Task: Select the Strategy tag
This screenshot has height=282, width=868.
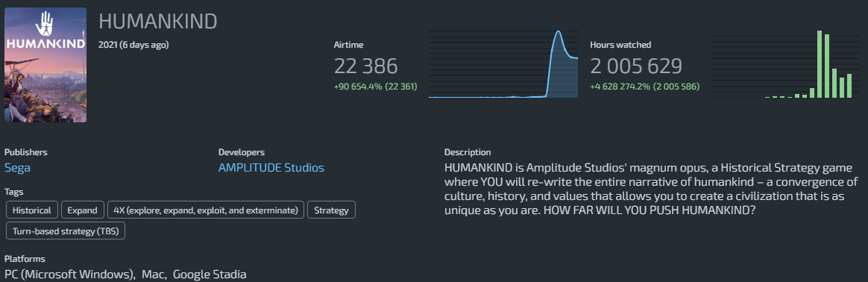Action: pyautogui.click(x=331, y=210)
